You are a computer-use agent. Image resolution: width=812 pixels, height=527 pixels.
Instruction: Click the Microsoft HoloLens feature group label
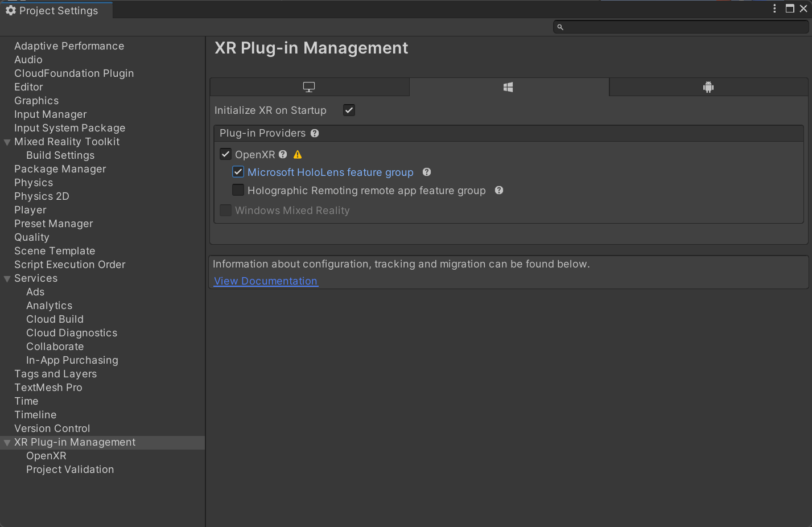click(x=331, y=172)
